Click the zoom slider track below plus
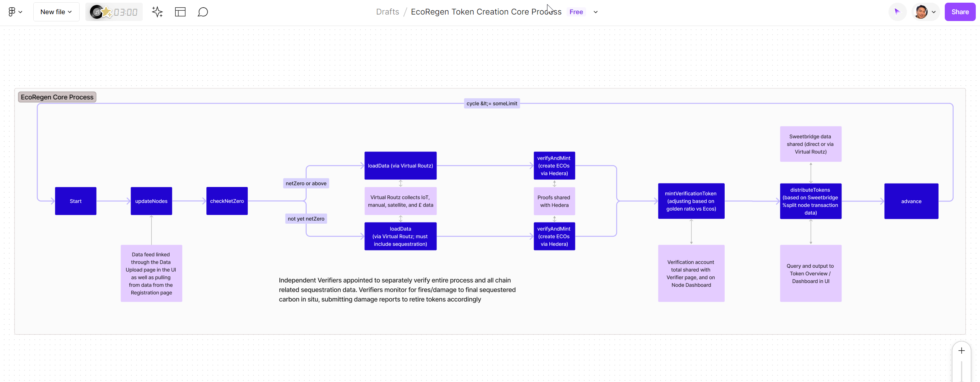The image size is (980, 382). [962, 371]
